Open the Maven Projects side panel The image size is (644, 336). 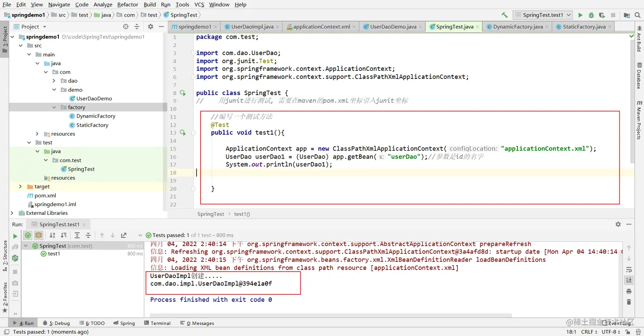click(639, 120)
